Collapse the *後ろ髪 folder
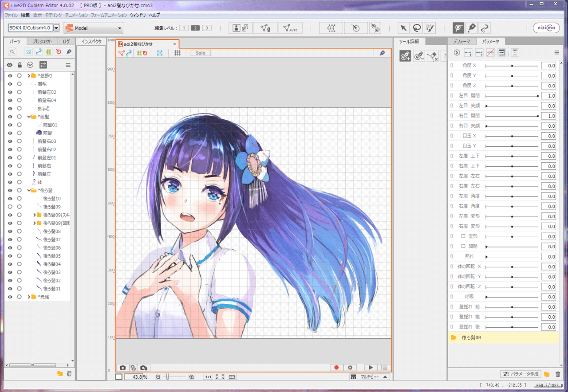This screenshot has width=568, height=392. 29,190
